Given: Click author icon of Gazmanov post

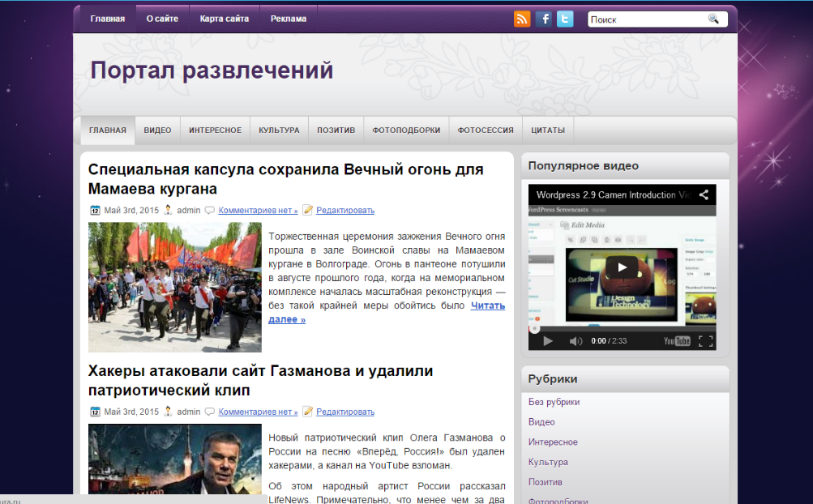Looking at the screenshot, I should [168, 412].
